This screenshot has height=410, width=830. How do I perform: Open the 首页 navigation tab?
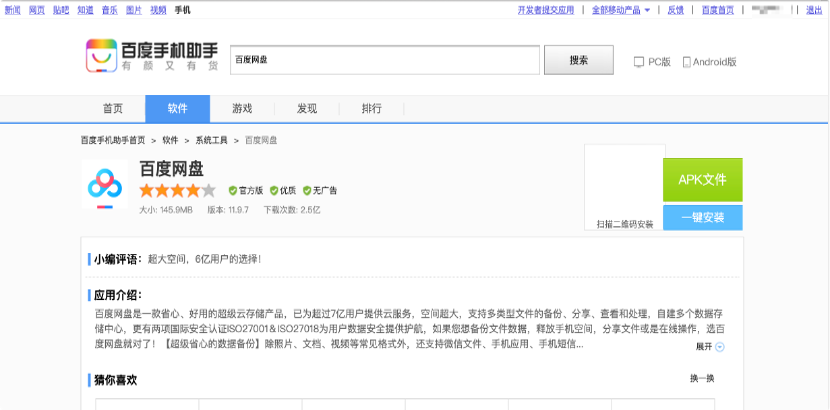tap(113, 109)
